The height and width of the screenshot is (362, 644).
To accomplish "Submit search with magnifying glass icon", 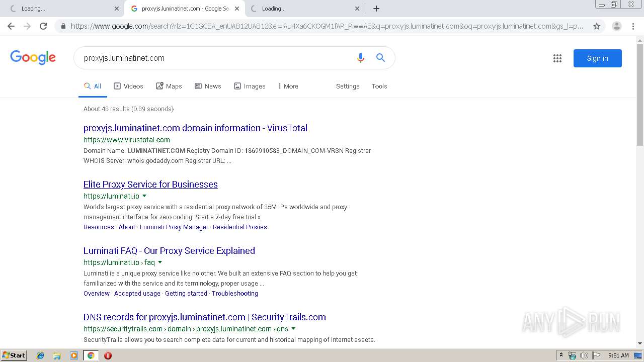I will [381, 58].
